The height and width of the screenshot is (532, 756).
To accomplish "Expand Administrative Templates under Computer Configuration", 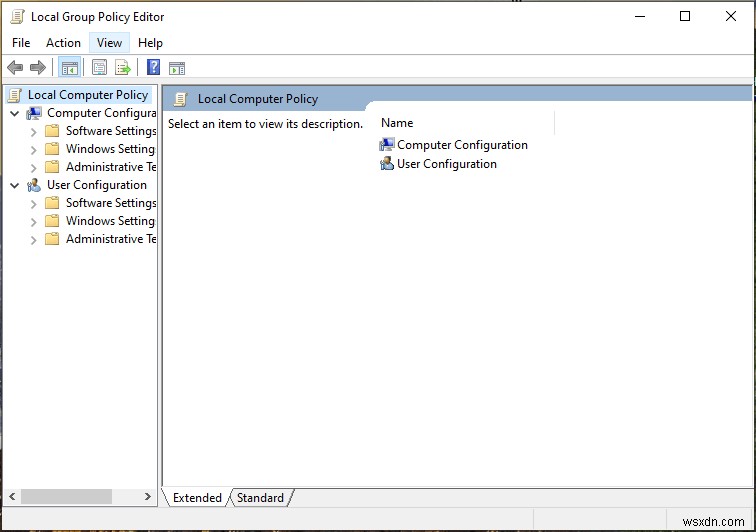I will coord(33,168).
